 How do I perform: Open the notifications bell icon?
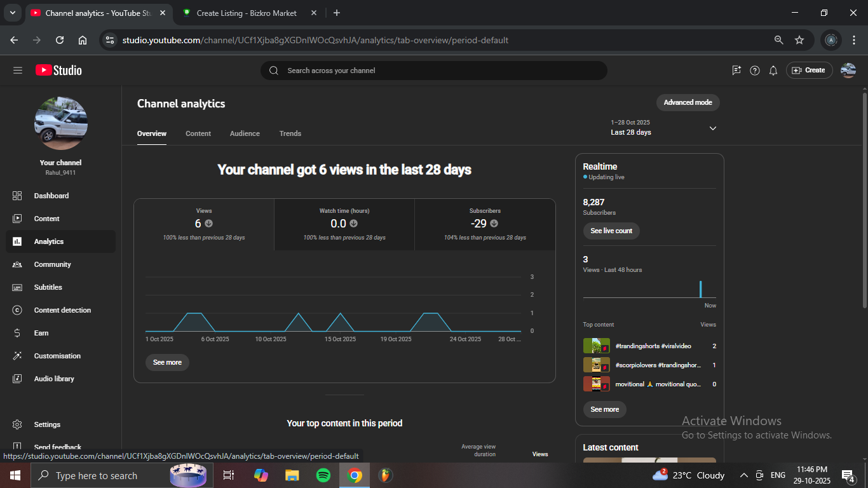pyautogui.click(x=773, y=71)
